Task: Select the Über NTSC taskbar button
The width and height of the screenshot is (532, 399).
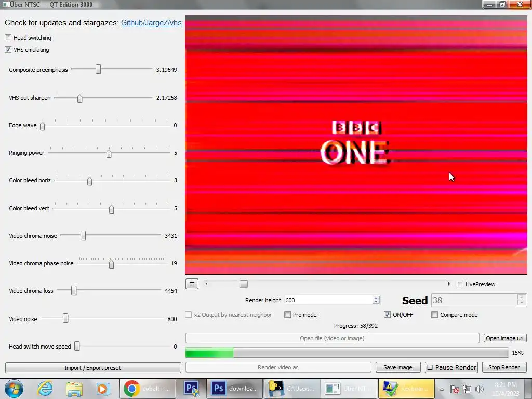Action: tap(349, 389)
